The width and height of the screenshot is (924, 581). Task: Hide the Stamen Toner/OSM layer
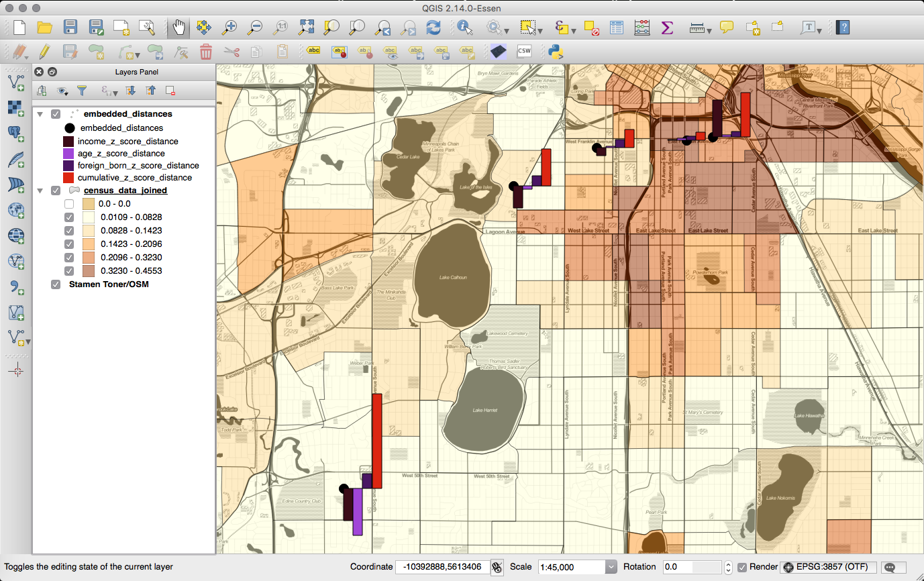pyautogui.click(x=56, y=284)
